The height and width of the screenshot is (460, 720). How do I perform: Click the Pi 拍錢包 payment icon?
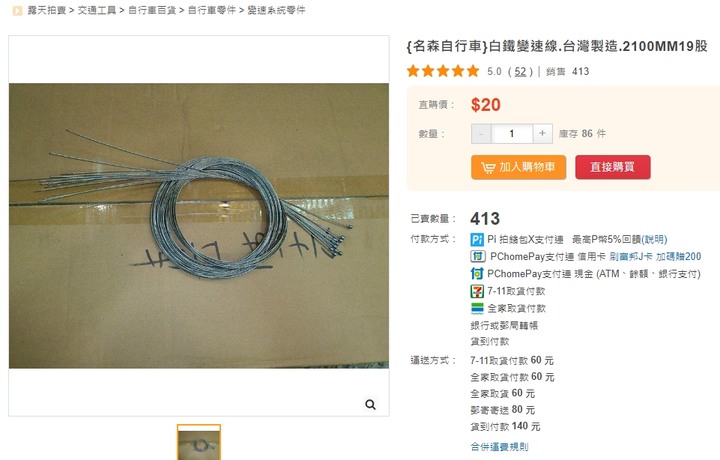[477, 239]
